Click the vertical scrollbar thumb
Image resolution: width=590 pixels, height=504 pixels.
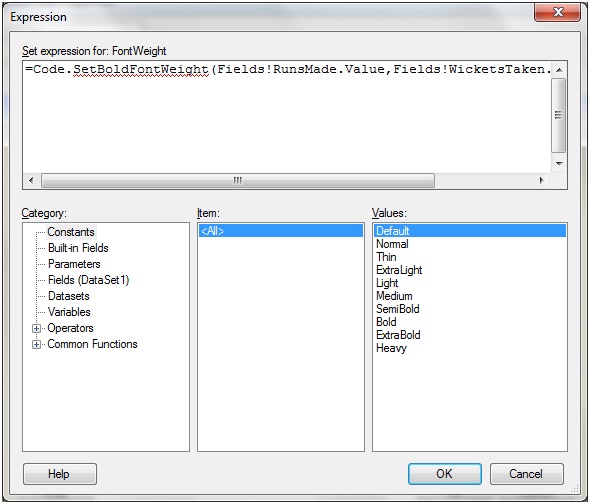click(559, 115)
